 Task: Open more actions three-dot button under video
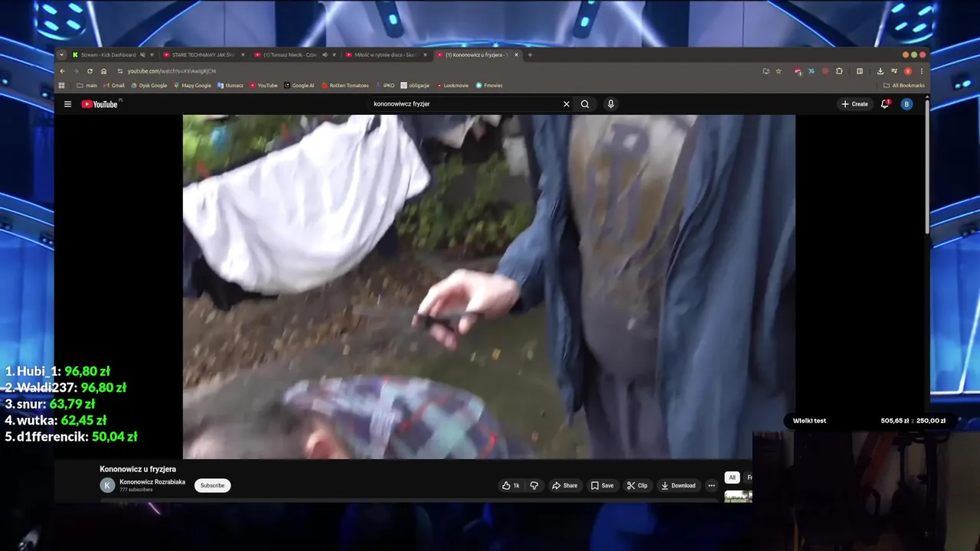(711, 485)
